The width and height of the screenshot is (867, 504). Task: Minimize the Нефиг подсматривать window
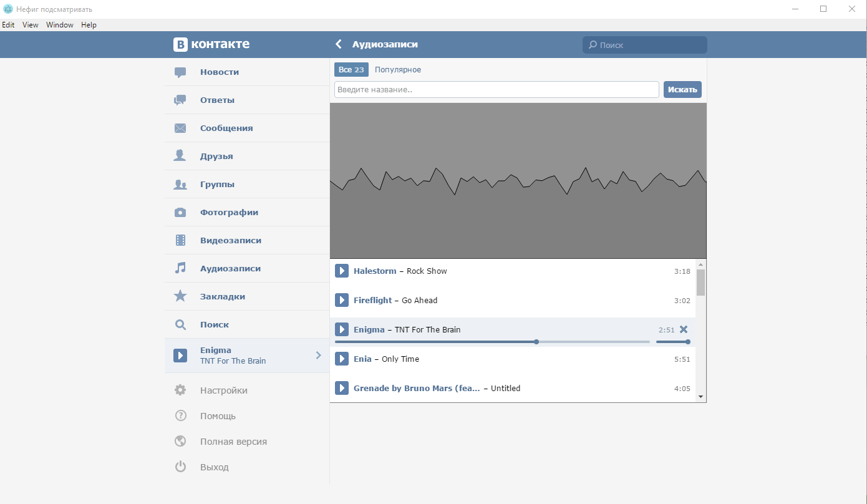coord(795,9)
